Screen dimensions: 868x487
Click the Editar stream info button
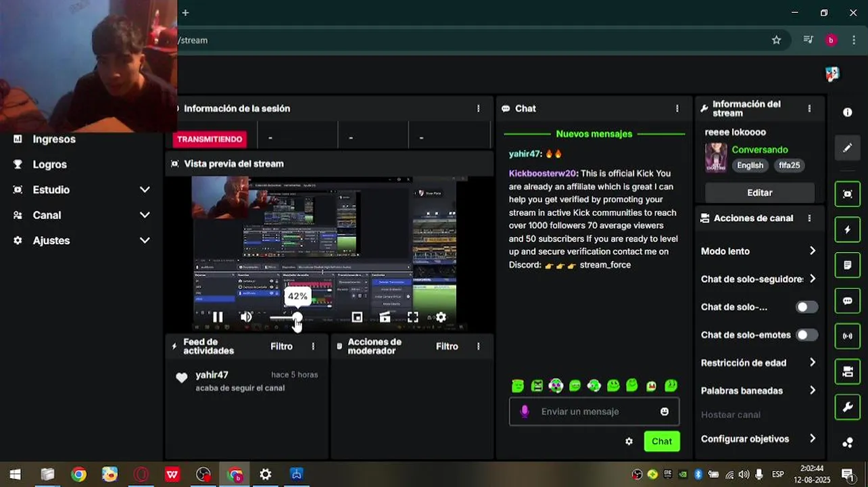click(x=759, y=193)
